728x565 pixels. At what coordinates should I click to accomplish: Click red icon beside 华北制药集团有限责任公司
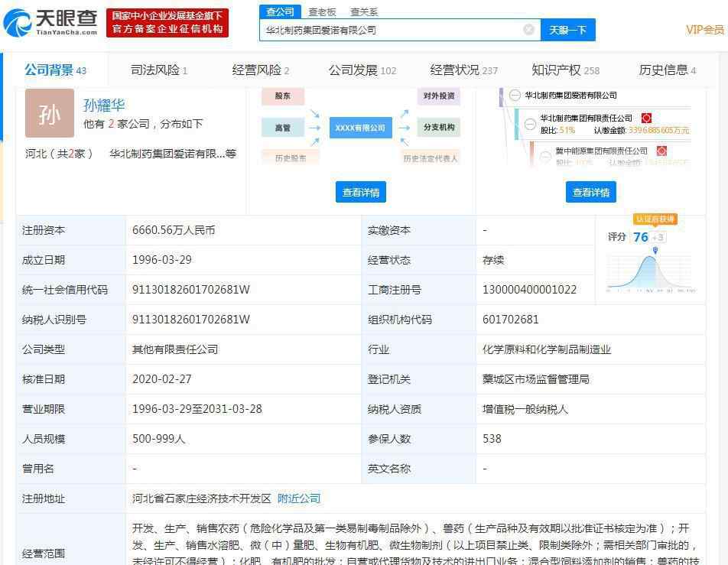646,118
